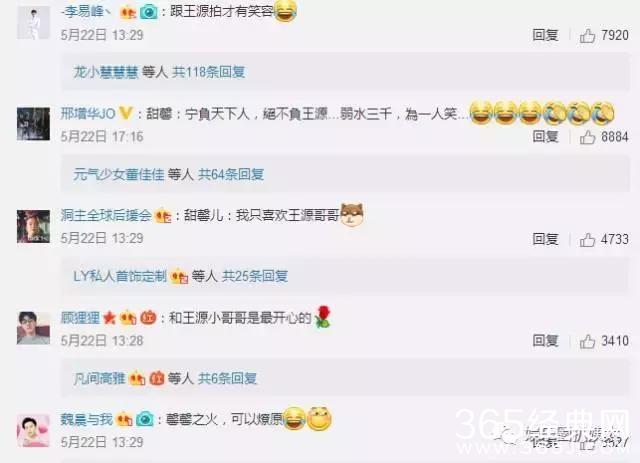This screenshot has height=463, width=640.
Task: Click thumbs-up icon beside 8884
Action: click(x=587, y=138)
